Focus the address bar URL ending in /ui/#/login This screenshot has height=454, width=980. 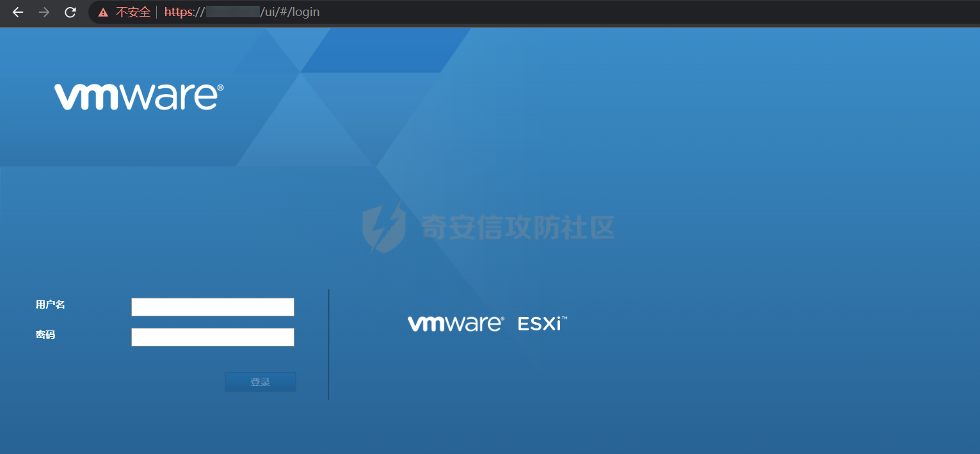pos(242,12)
